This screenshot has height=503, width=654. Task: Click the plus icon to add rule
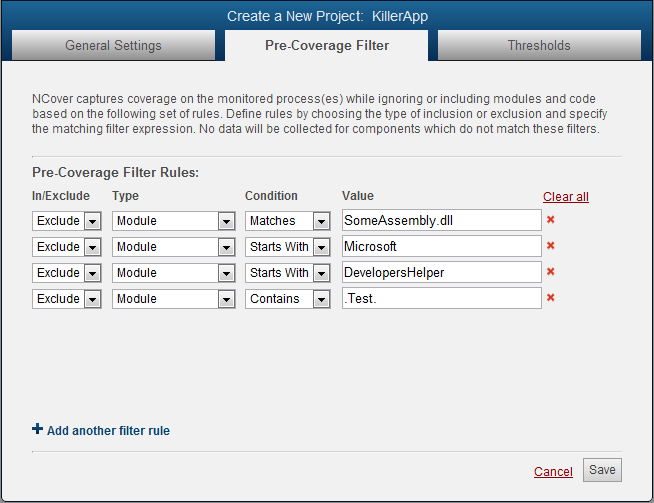(x=38, y=430)
